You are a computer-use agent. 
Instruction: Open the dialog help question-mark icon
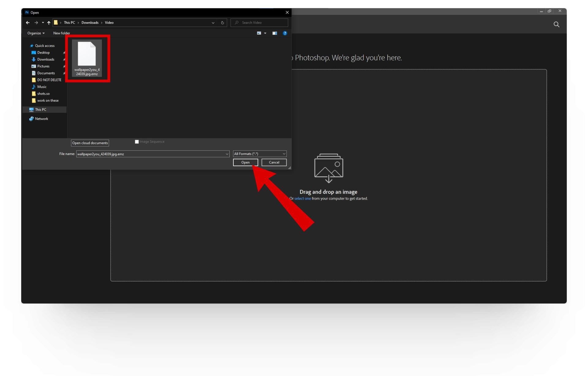285,33
